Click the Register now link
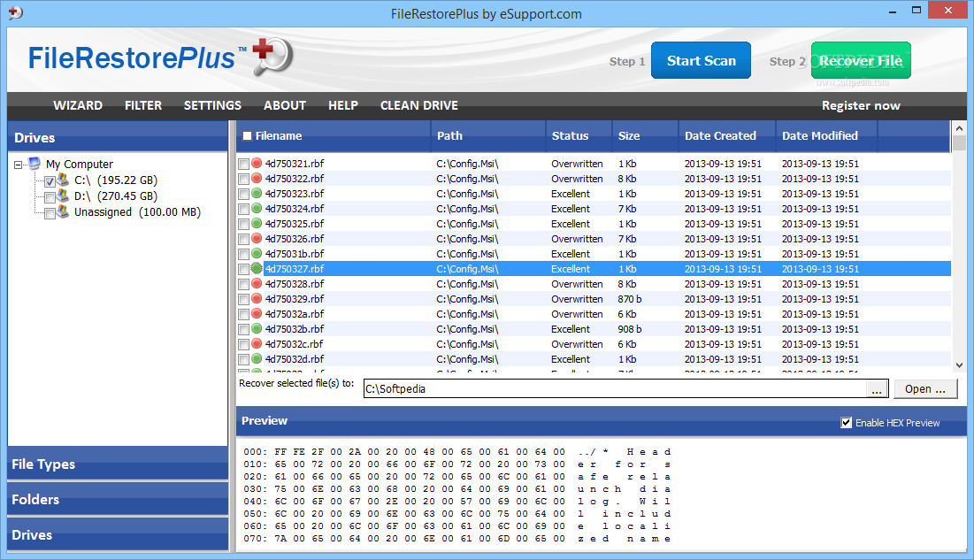 click(861, 105)
